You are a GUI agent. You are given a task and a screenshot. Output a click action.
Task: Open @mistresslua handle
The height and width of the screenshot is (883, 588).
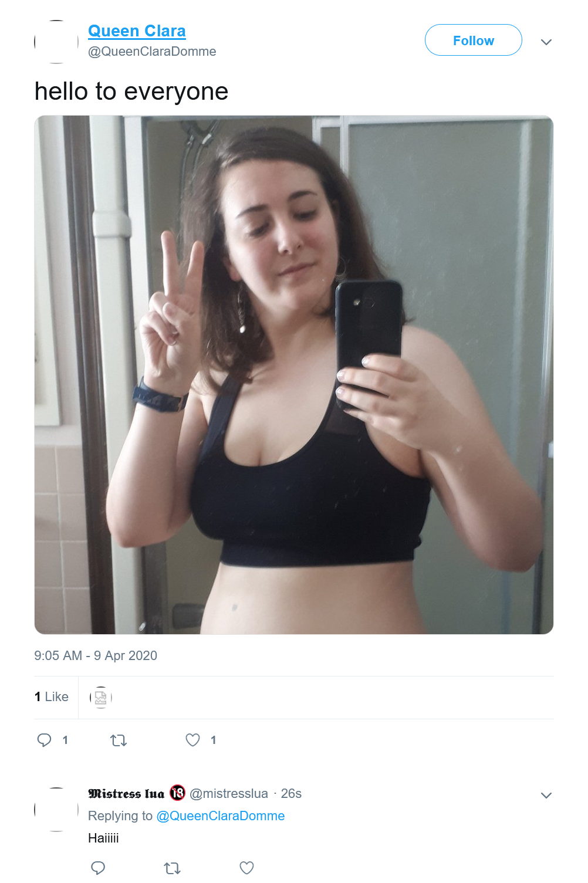click(x=229, y=794)
